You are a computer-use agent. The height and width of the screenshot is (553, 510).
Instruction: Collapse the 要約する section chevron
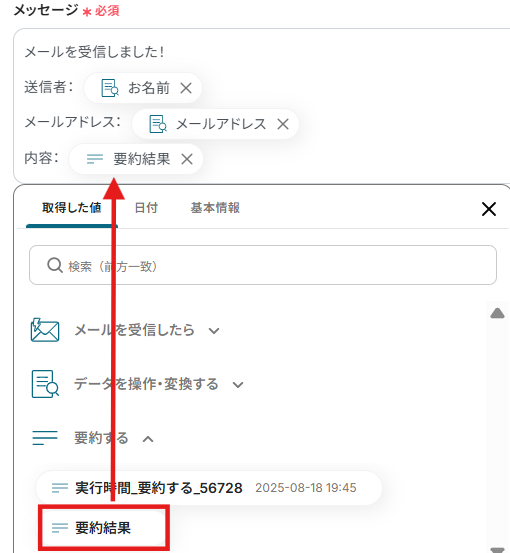(148, 439)
